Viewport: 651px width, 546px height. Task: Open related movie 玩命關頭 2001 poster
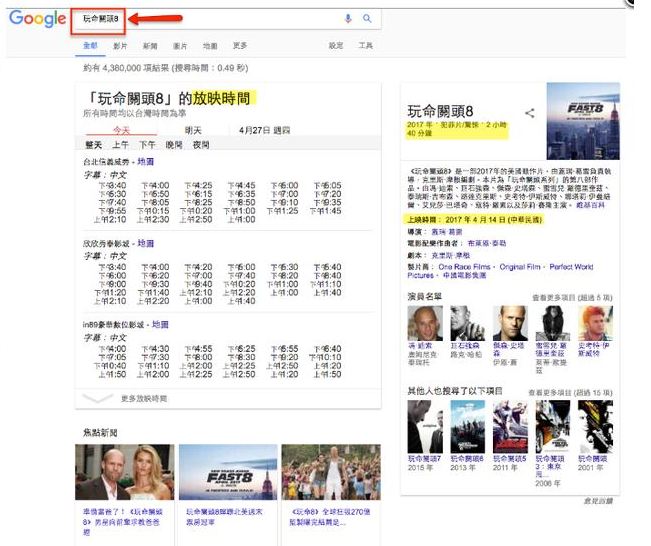(595, 427)
